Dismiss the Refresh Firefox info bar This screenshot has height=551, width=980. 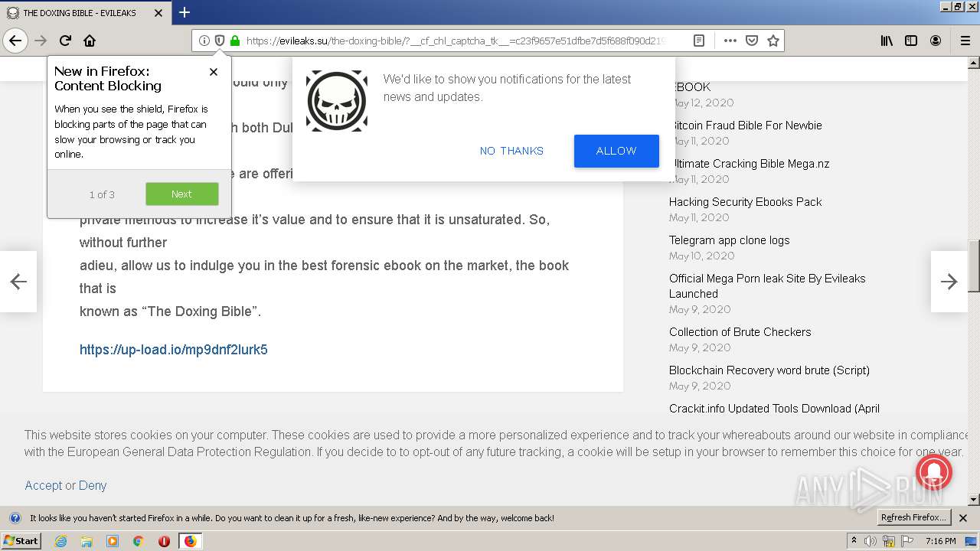tap(963, 518)
